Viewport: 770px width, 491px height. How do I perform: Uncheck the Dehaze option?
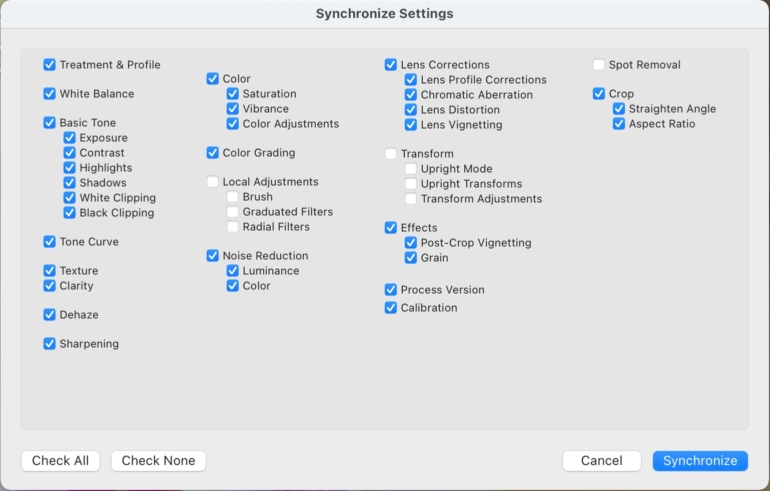click(50, 315)
